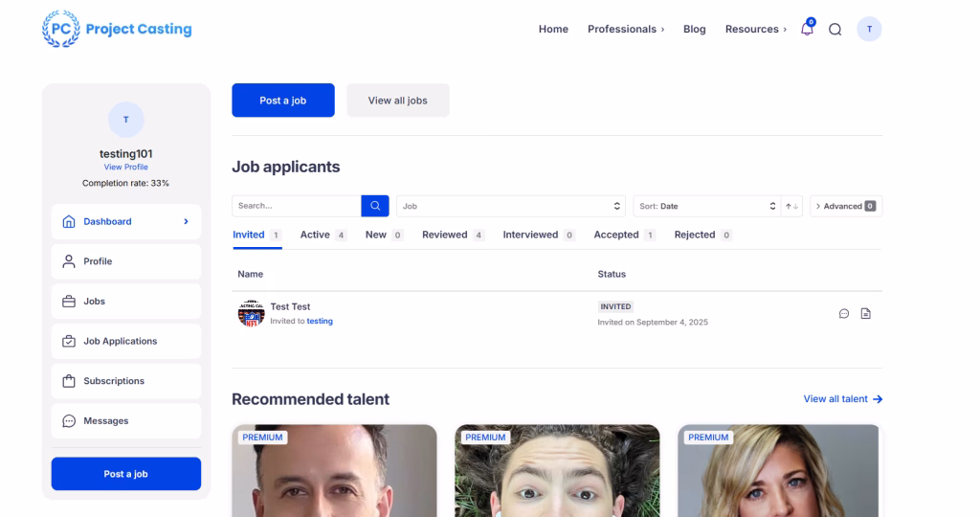Click the INVITED status badge
980x517 pixels.
coord(615,307)
